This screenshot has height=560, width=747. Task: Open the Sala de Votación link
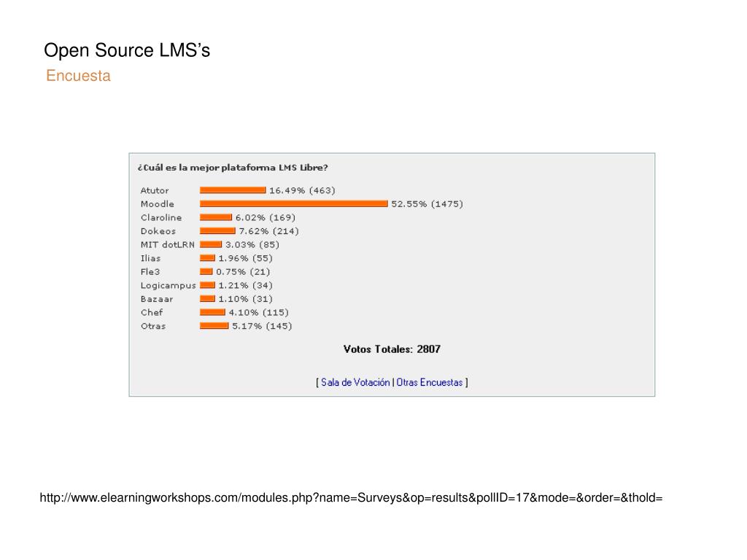click(355, 382)
